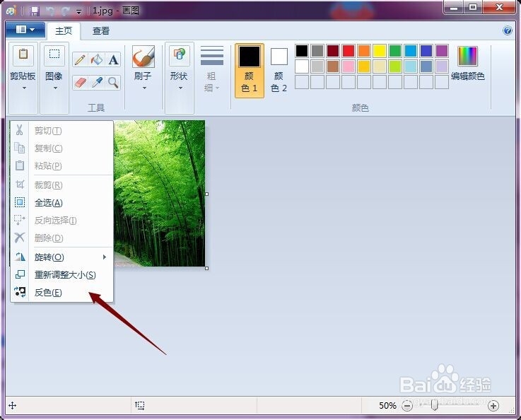Image resolution: width=521 pixels, height=420 pixels.
Task: Pick the red palette swatch
Action: tap(349, 51)
